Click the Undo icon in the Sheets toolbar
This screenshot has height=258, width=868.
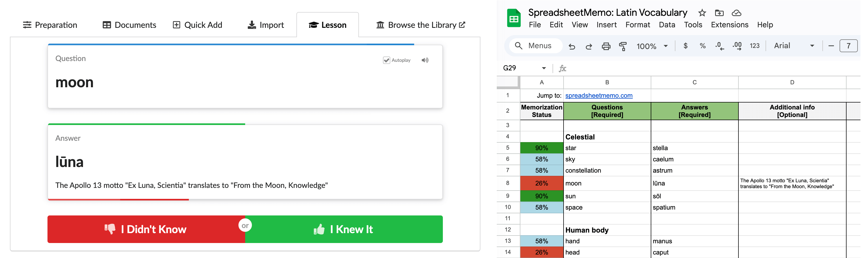point(572,46)
